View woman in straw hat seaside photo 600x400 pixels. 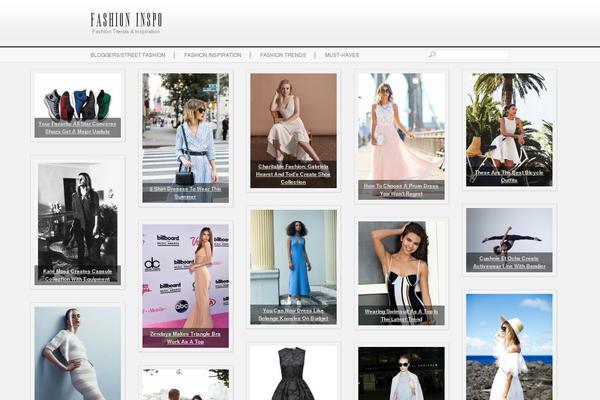[x=509, y=347]
